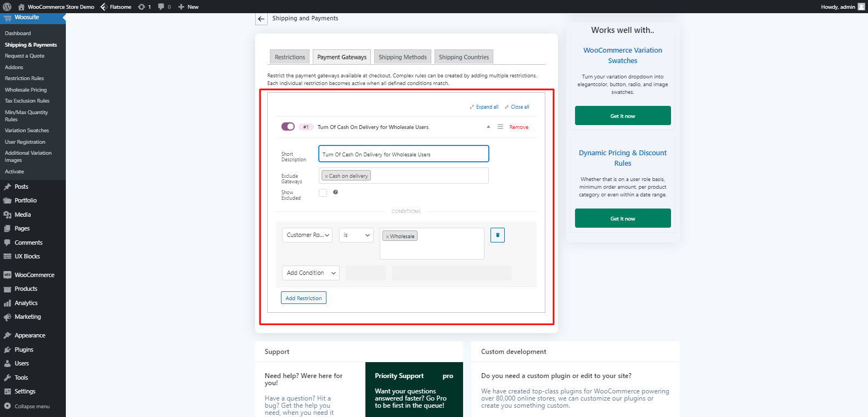Click the #1 badge of the restriction
The height and width of the screenshot is (417, 868).
tap(306, 127)
